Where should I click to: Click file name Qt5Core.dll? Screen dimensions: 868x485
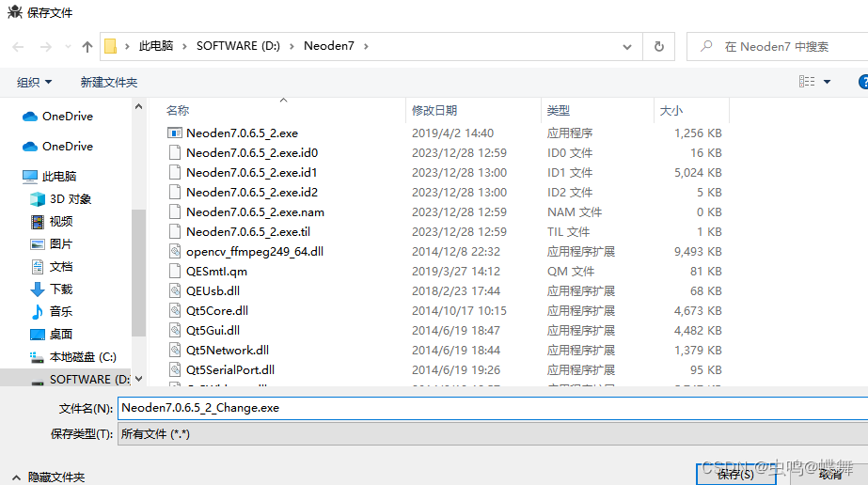217,311
